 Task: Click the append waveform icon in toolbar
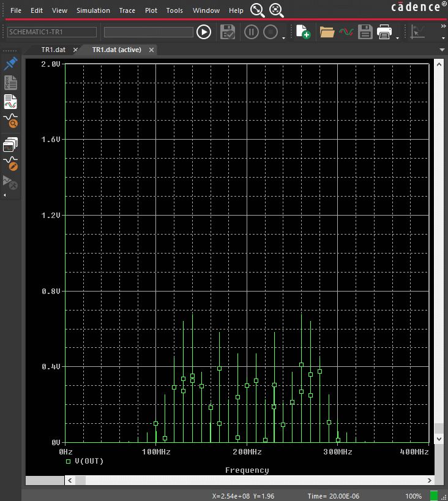(346, 32)
